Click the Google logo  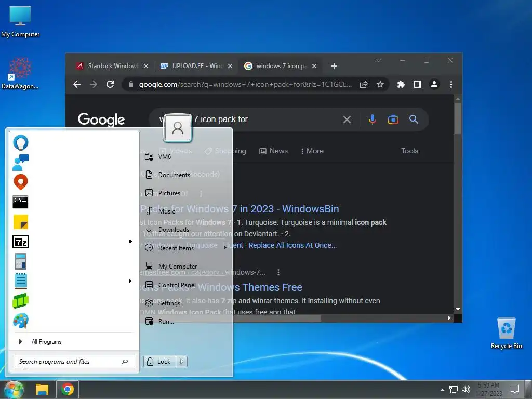tap(101, 119)
